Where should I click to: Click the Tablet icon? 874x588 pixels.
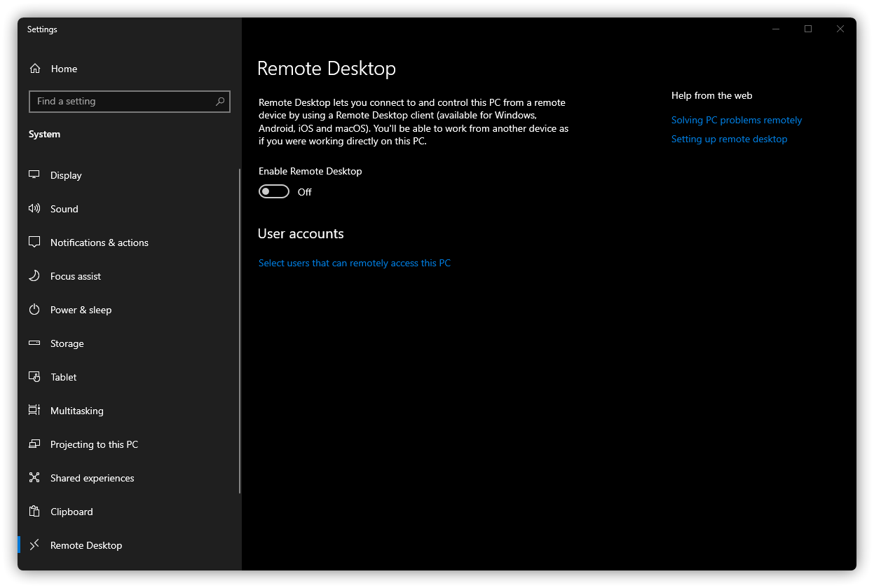click(x=34, y=377)
